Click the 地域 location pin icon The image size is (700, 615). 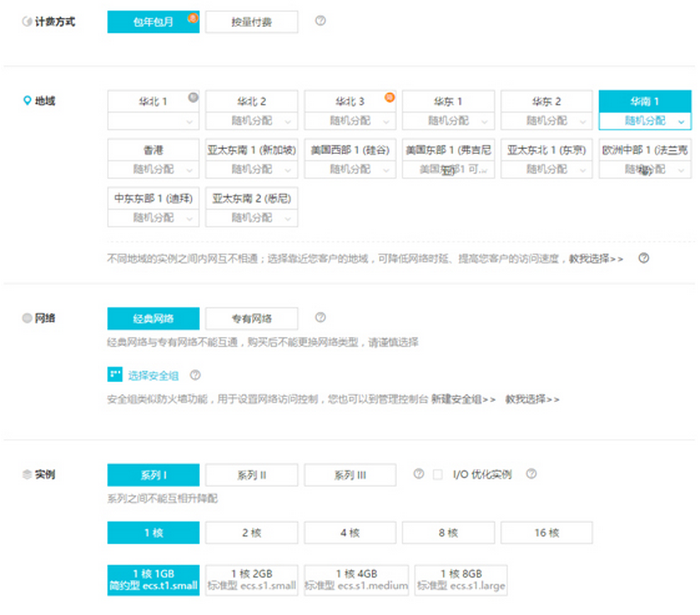tap(26, 100)
